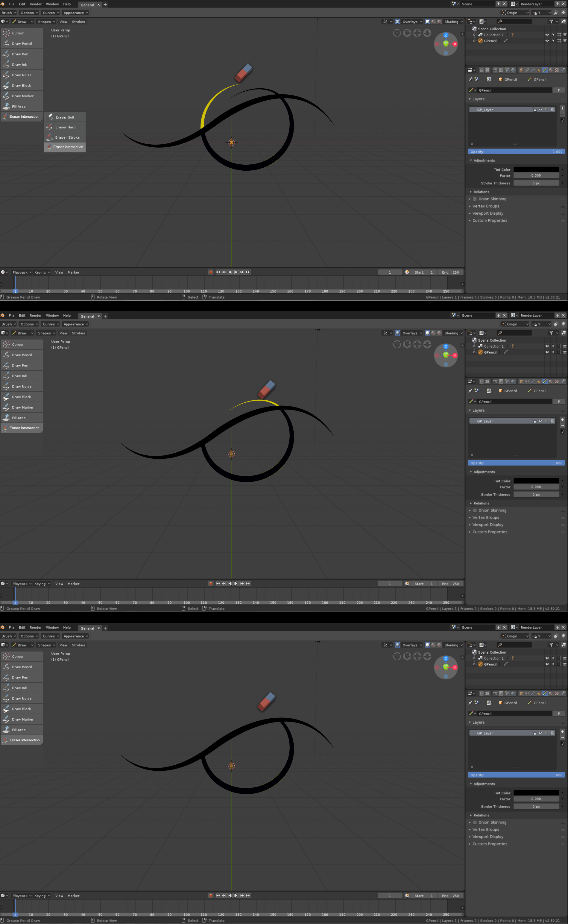
Task: Select the Cursor tool in top window
Action: (x=22, y=33)
